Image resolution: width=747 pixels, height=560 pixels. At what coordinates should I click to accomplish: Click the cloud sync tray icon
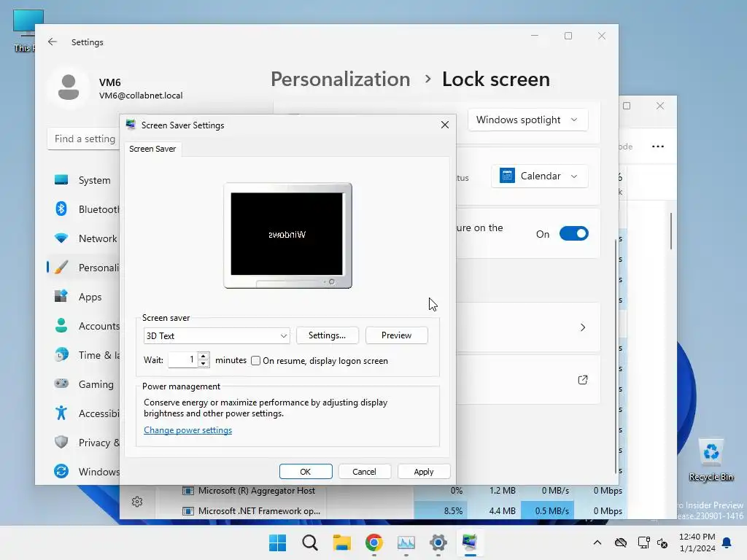tap(620, 542)
